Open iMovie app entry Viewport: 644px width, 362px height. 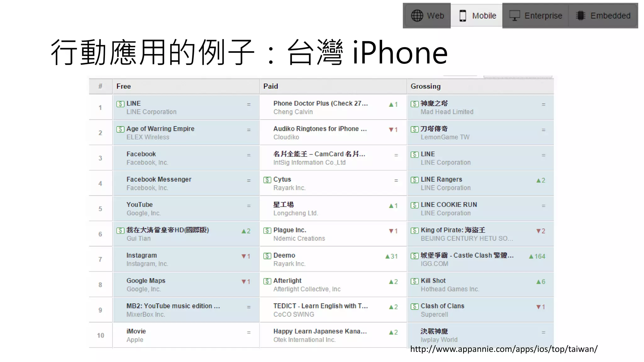[136, 331]
